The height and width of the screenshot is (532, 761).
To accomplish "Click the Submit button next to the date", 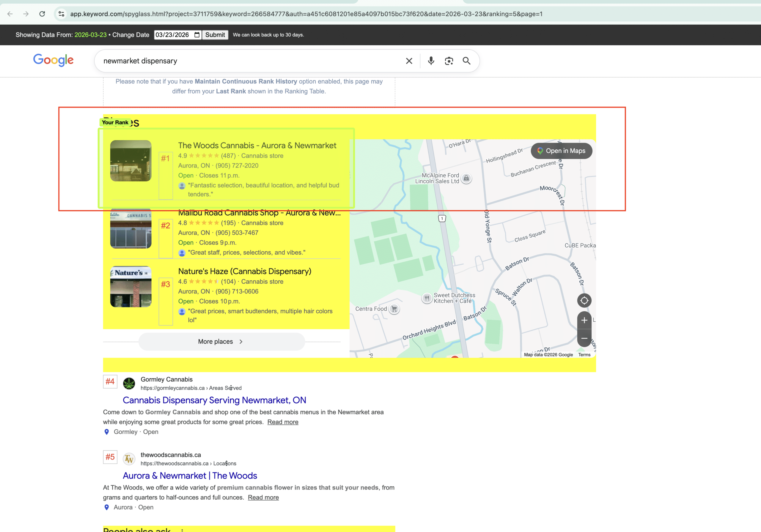I will [215, 34].
